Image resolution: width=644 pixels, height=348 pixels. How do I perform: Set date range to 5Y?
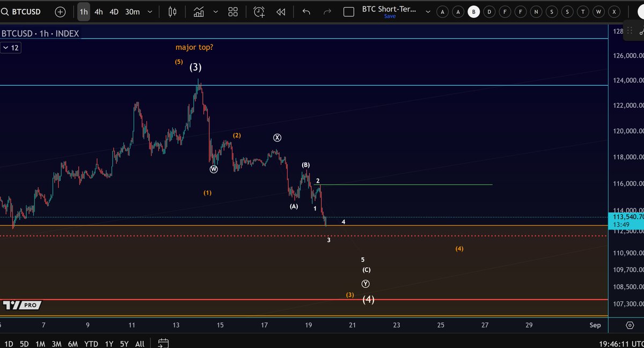[x=125, y=343]
